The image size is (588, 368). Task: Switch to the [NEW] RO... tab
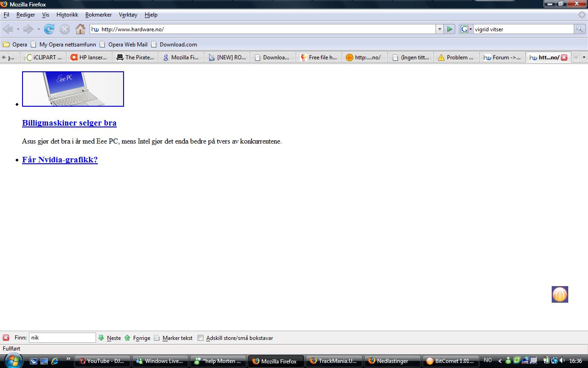(227, 57)
